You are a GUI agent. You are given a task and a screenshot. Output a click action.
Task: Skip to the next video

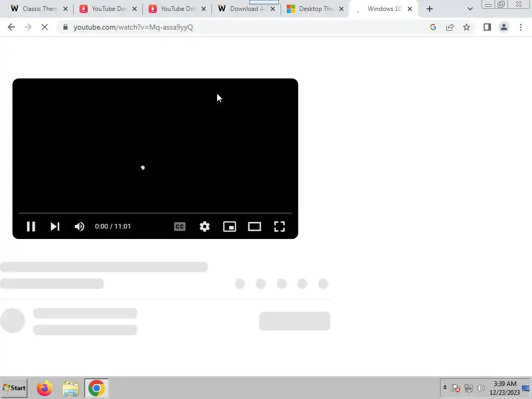click(x=55, y=227)
